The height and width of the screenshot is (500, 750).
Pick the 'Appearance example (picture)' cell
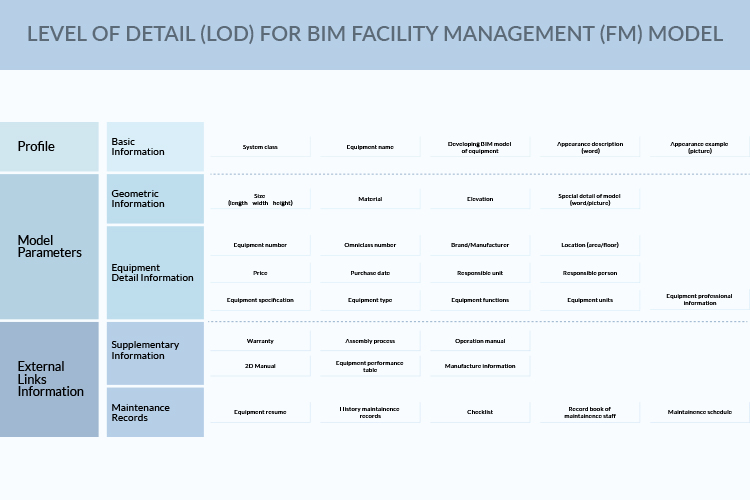tap(700, 147)
